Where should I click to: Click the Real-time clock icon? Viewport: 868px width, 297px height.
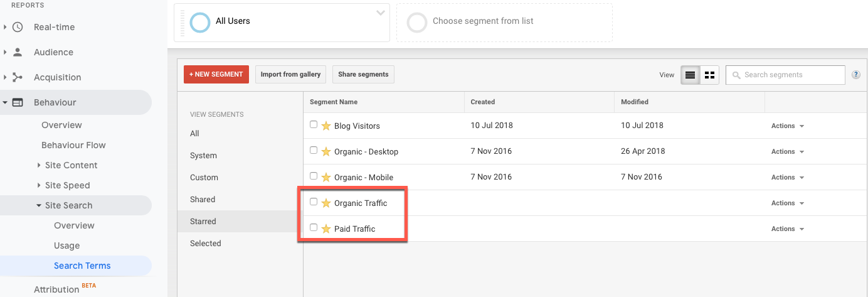tap(18, 27)
